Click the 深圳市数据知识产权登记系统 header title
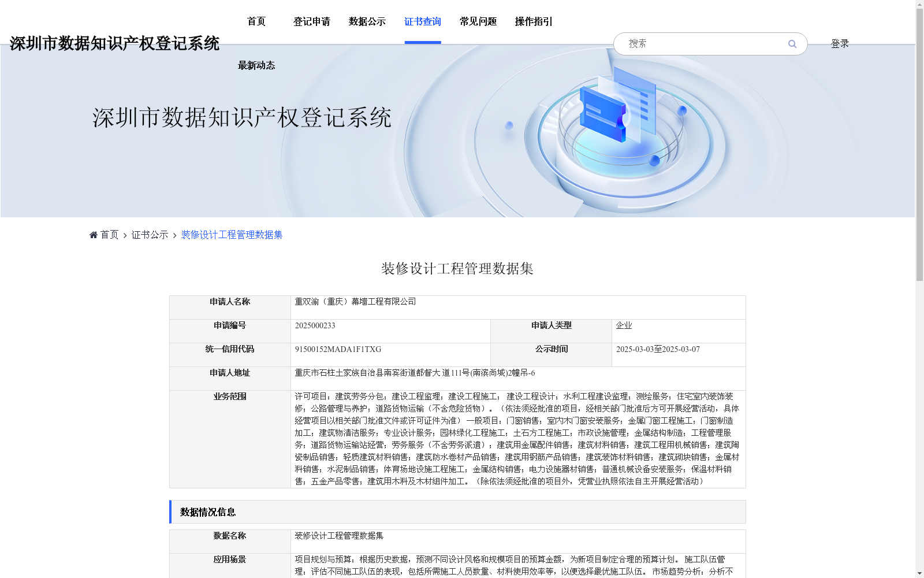This screenshot has width=924, height=578. tap(114, 43)
